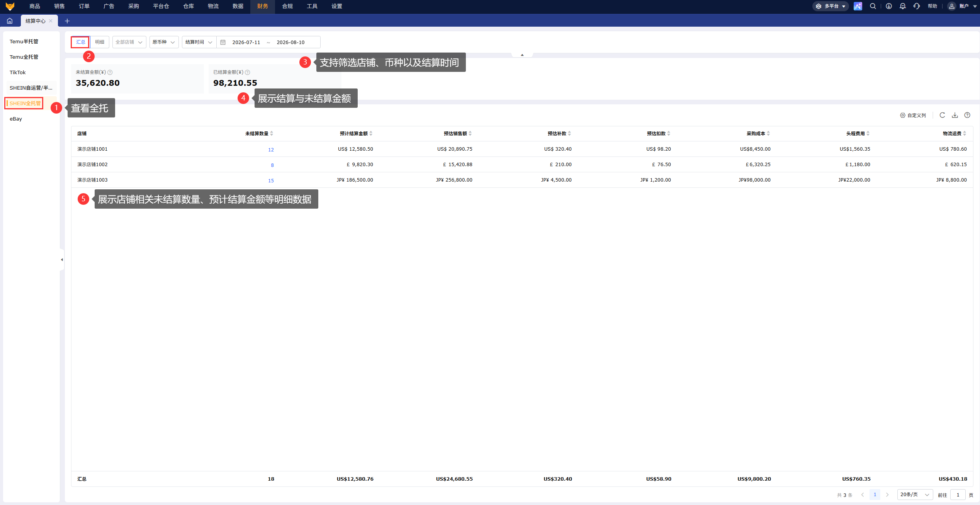Refresh the settlement table
Screen dimensions: 980x505
coord(943,115)
